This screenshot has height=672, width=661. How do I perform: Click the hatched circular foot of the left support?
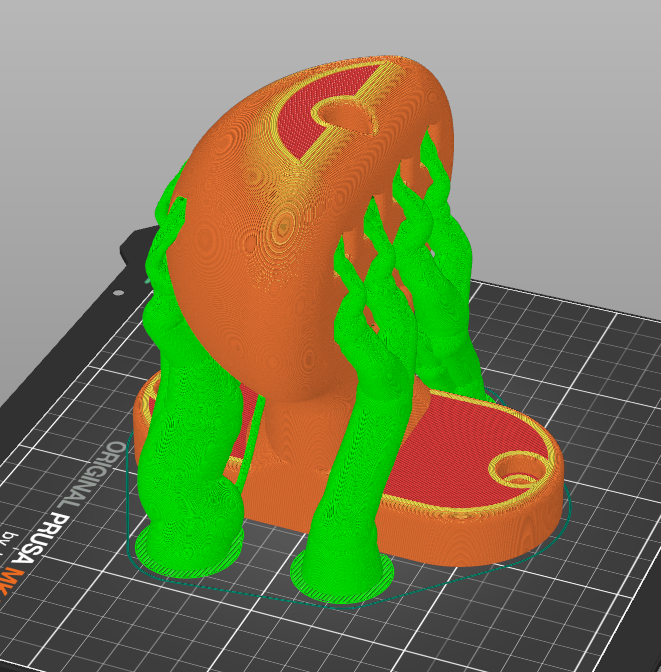point(189,553)
